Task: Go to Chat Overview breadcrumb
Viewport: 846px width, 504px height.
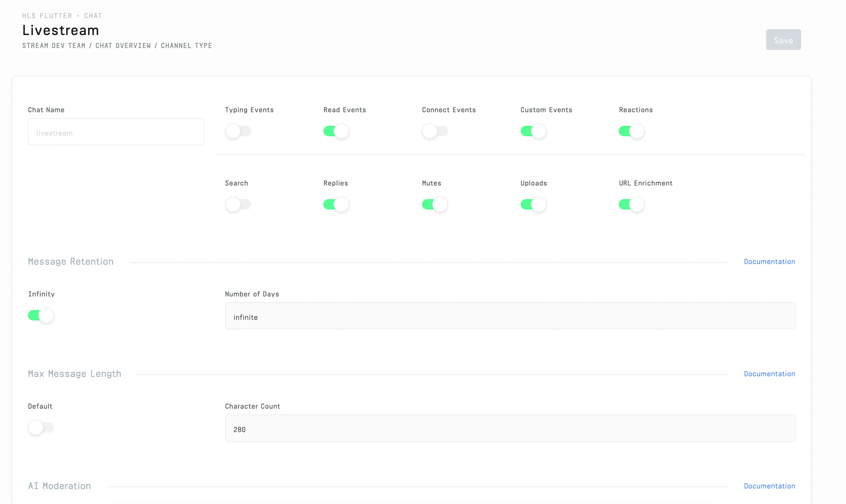Action: 123,46
